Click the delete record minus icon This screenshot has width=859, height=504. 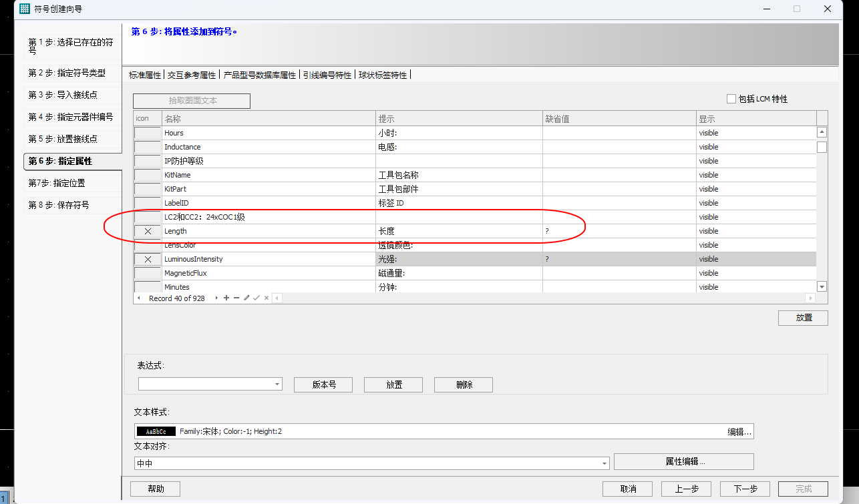(236, 298)
